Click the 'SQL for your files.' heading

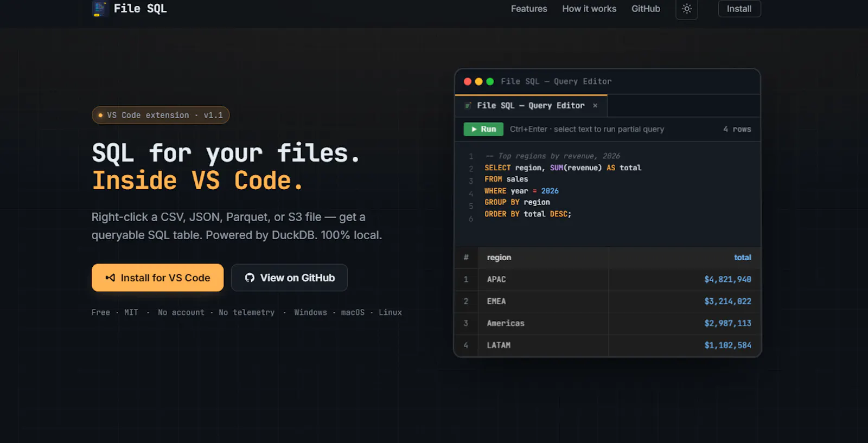[x=226, y=153]
